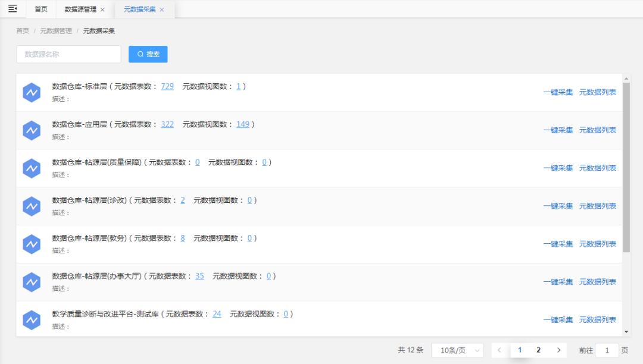
Task: Switch to the 数据源管理 tab
Action: pyautogui.click(x=80, y=10)
